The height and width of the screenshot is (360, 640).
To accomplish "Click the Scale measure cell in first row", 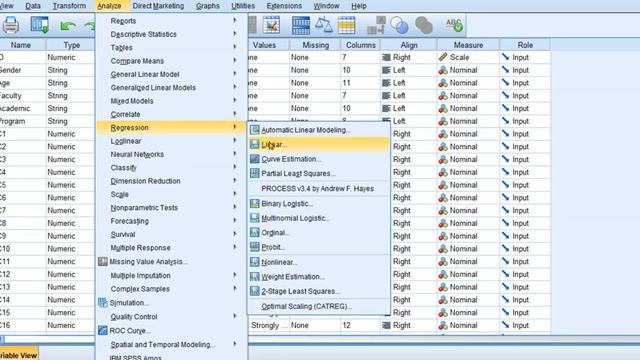I will point(468,57).
